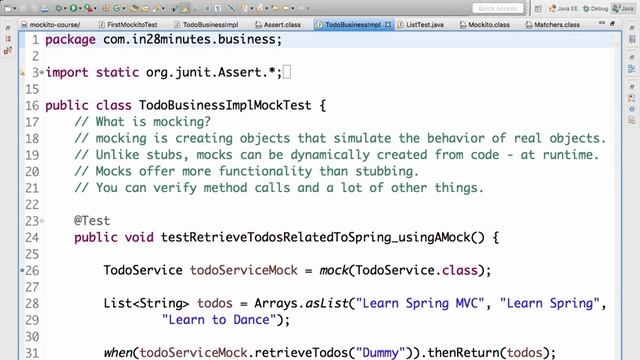Expand the New Java Class dropdown
The height and width of the screenshot is (360, 640).
click(124, 8)
